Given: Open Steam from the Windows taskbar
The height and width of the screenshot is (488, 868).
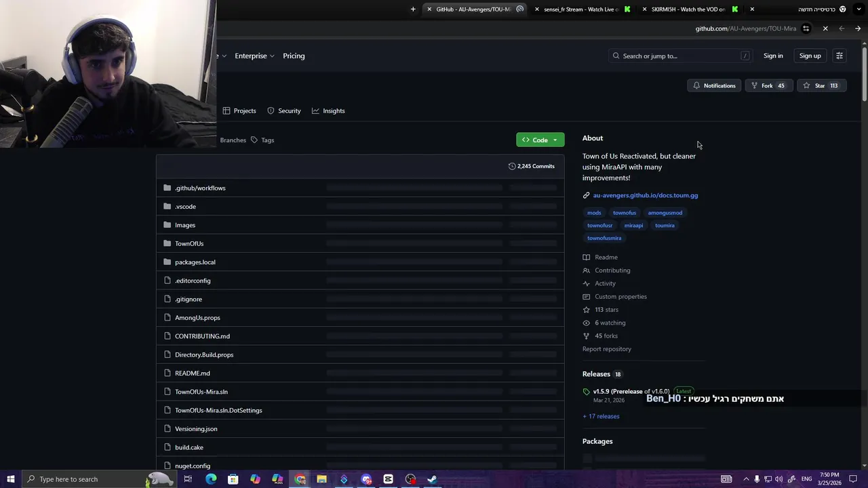Looking at the screenshot, I should [432, 479].
